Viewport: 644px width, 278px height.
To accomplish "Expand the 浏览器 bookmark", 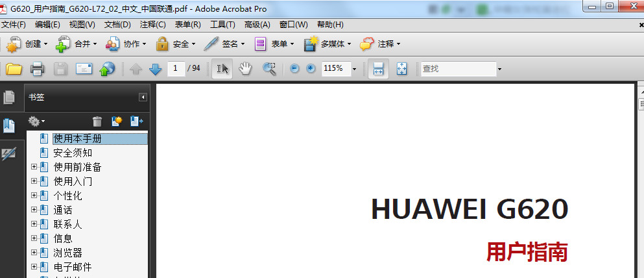I will point(34,253).
